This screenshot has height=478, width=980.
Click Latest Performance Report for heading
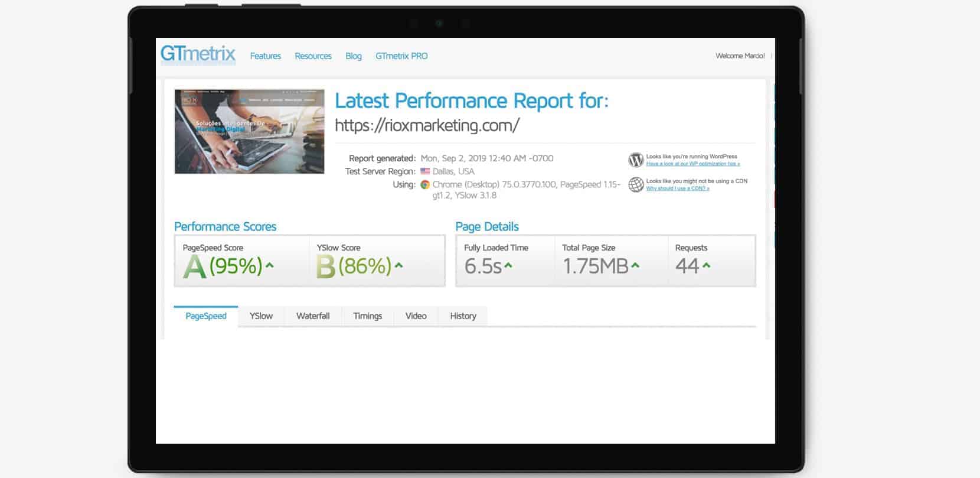472,100
